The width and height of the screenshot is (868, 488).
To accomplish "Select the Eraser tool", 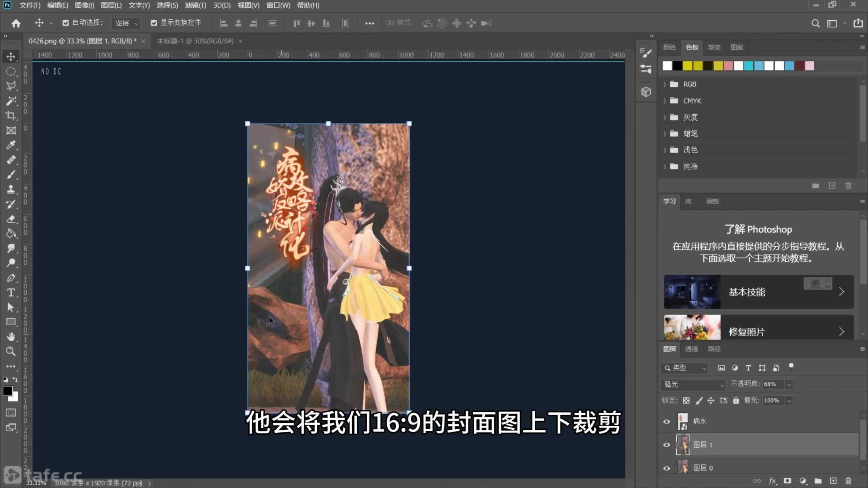I will 11,219.
